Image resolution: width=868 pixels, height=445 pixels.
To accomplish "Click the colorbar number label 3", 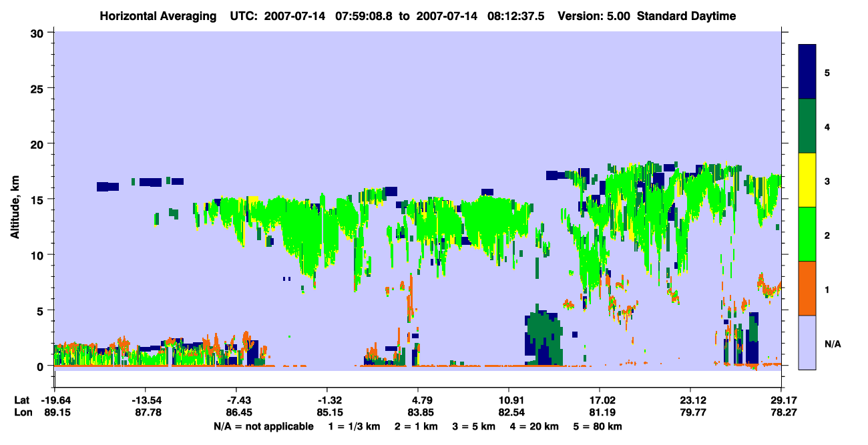I will (x=827, y=181).
